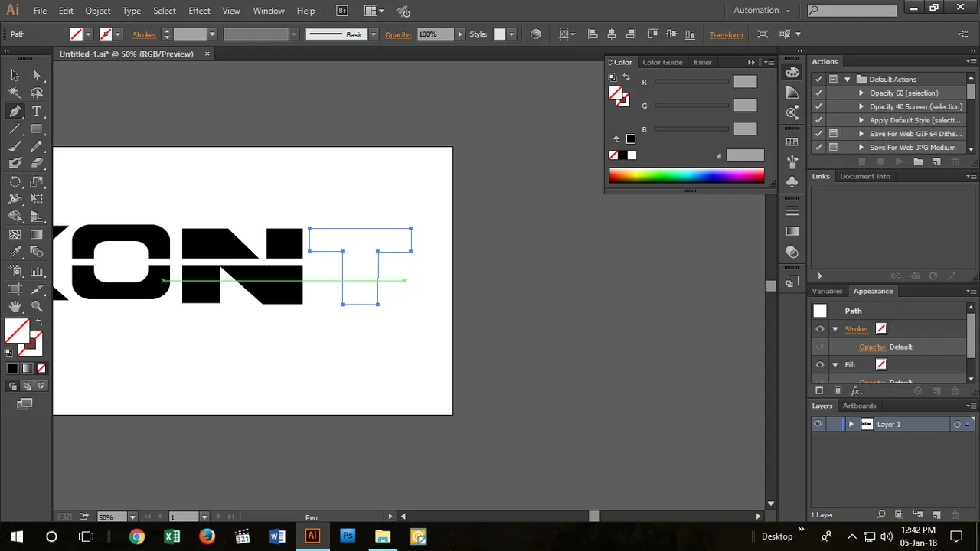
Task: Select the Blob Brush tool
Action: coord(15,163)
